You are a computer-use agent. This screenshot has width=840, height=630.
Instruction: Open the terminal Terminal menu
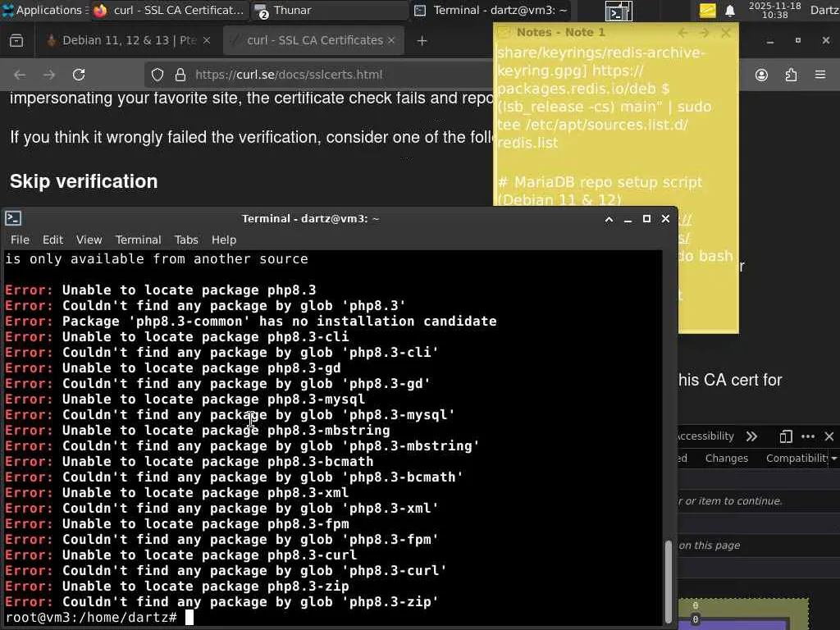[138, 240]
